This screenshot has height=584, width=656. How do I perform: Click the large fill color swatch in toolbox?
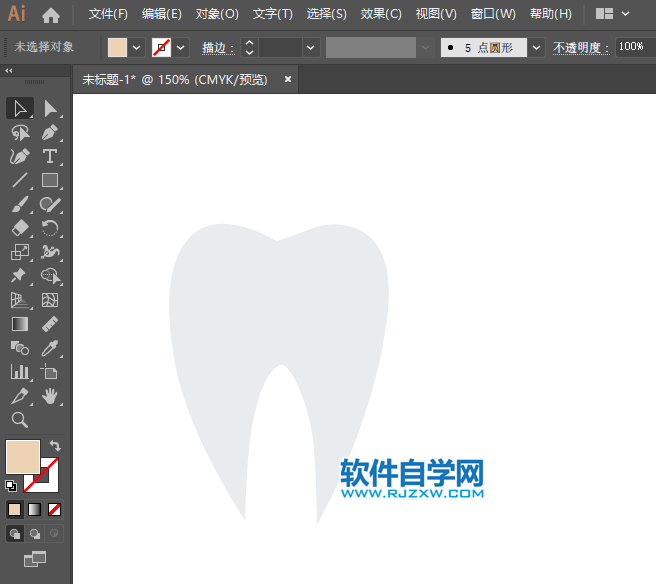(22, 457)
